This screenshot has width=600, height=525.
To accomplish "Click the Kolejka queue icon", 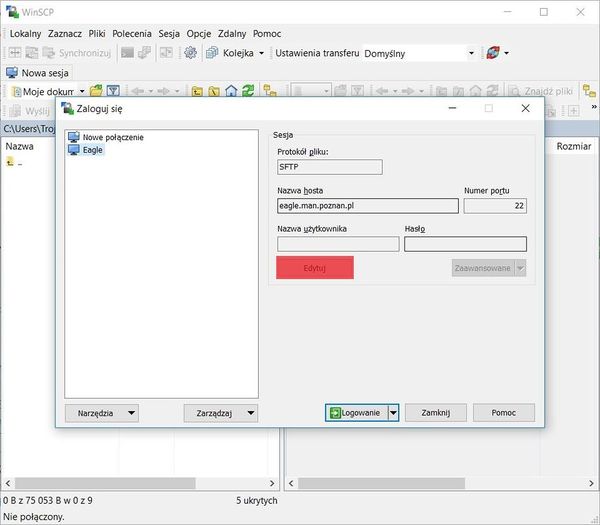I will pyautogui.click(x=212, y=53).
